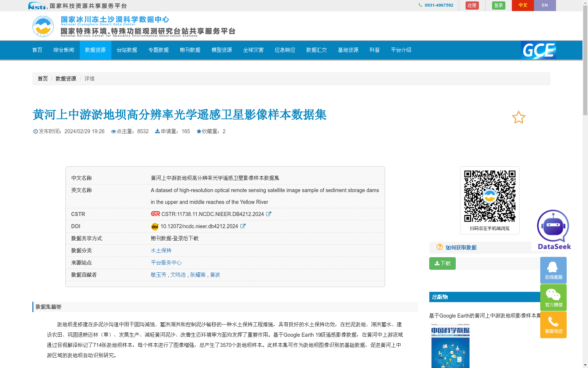
Task: Click the DOI 10.12072/ncdc.nieer.db4212.2024 text
Action: pyautogui.click(x=199, y=226)
